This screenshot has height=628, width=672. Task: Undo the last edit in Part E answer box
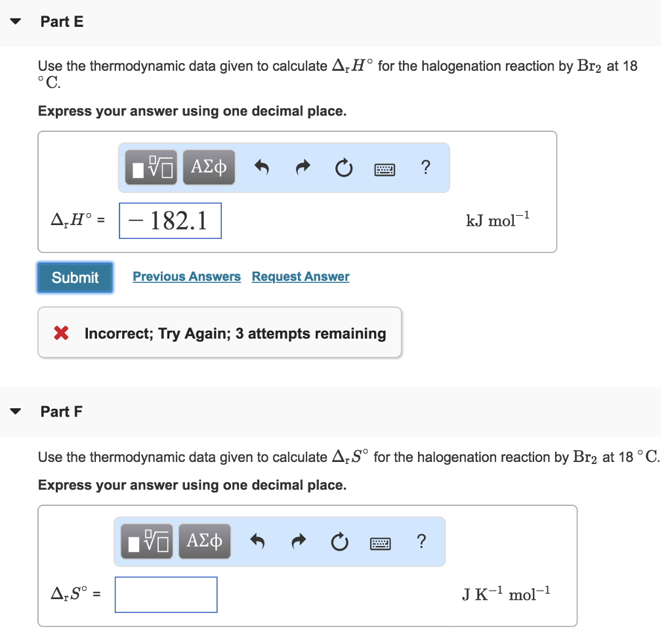tap(261, 167)
